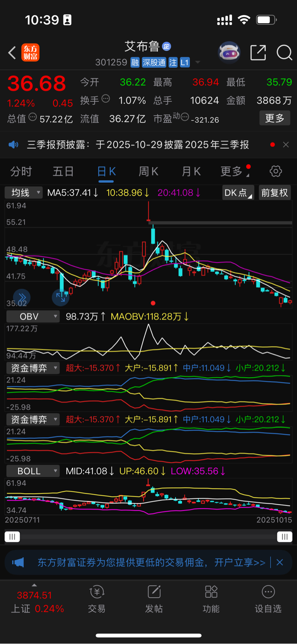Image resolution: width=297 pixels, height=644 pixels.
Task: Select the 周K tab
Action: pos(148,171)
